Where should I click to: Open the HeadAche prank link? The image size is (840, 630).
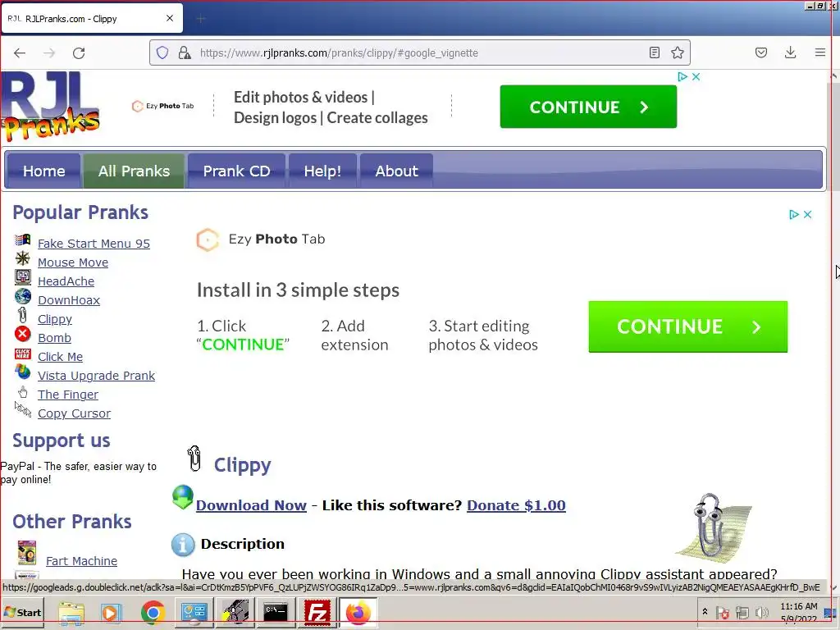[x=66, y=281]
